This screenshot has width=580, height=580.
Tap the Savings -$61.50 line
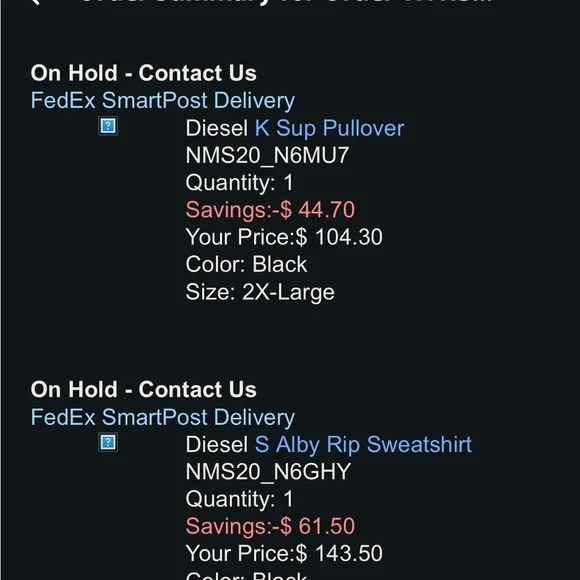270,526
